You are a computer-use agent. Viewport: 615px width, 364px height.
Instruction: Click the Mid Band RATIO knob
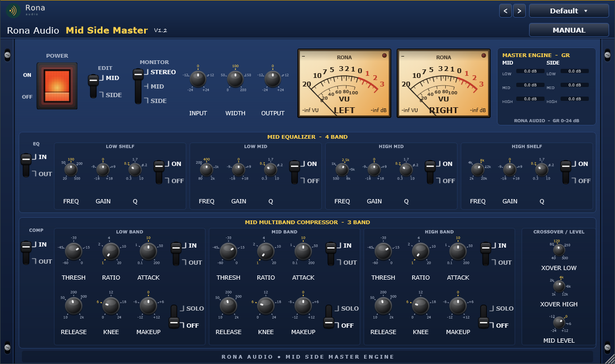pyautogui.click(x=265, y=251)
